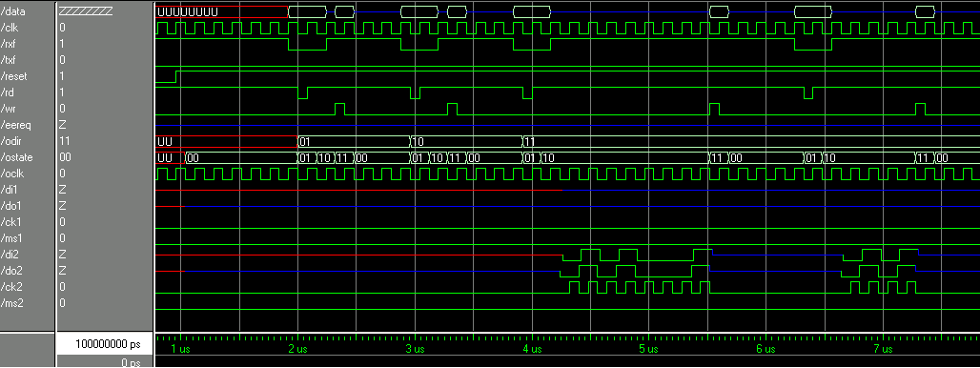Viewport: 980px width, 368px height.
Task: Select the /ostate signal name
Action: tap(16, 157)
